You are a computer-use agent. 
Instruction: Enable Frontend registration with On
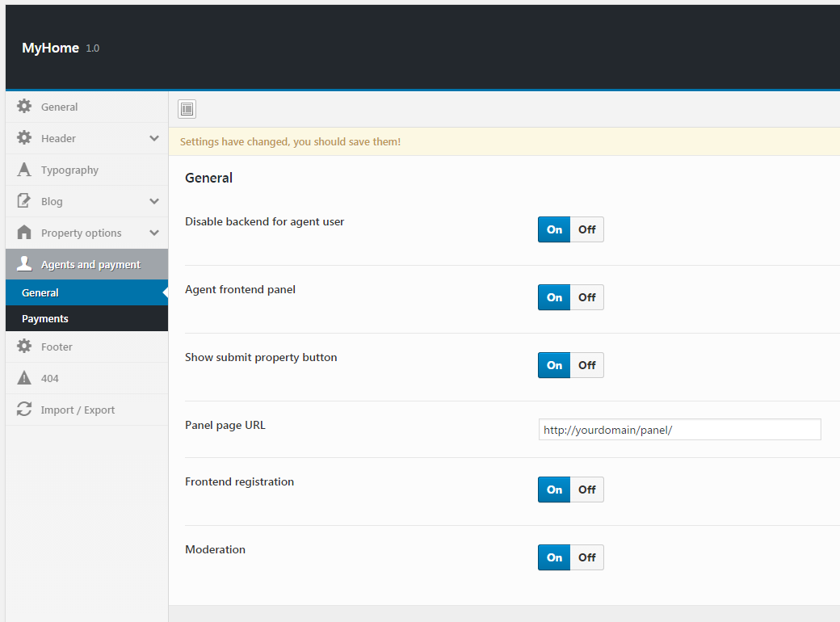pos(554,490)
